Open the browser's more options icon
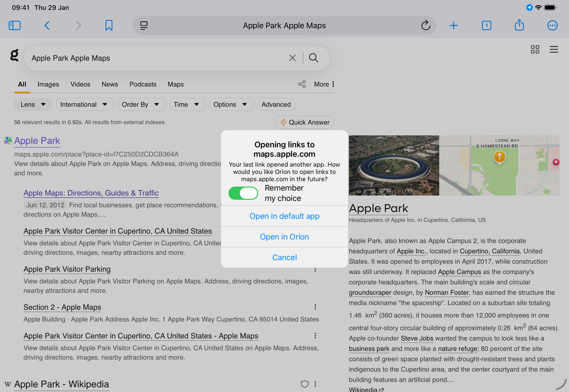 (x=552, y=25)
